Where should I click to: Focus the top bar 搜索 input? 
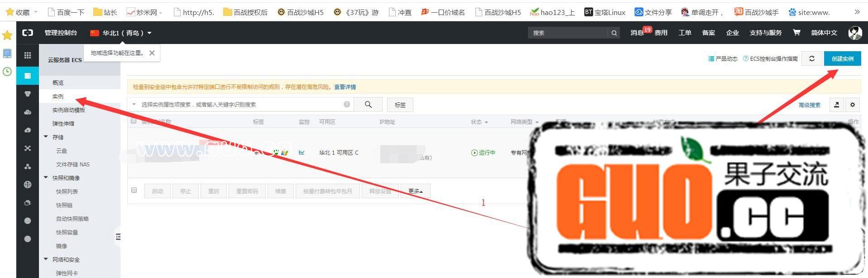(x=568, y=33)
